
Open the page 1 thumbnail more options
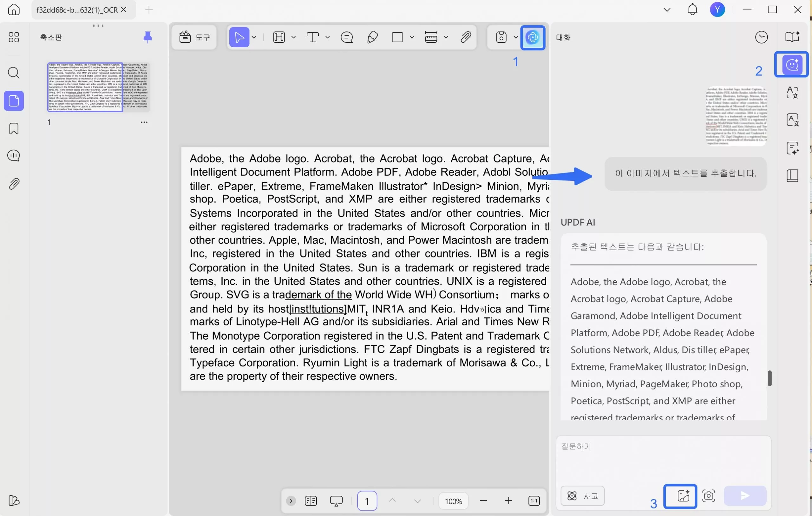pyautogui.click(x=144, y=122)
